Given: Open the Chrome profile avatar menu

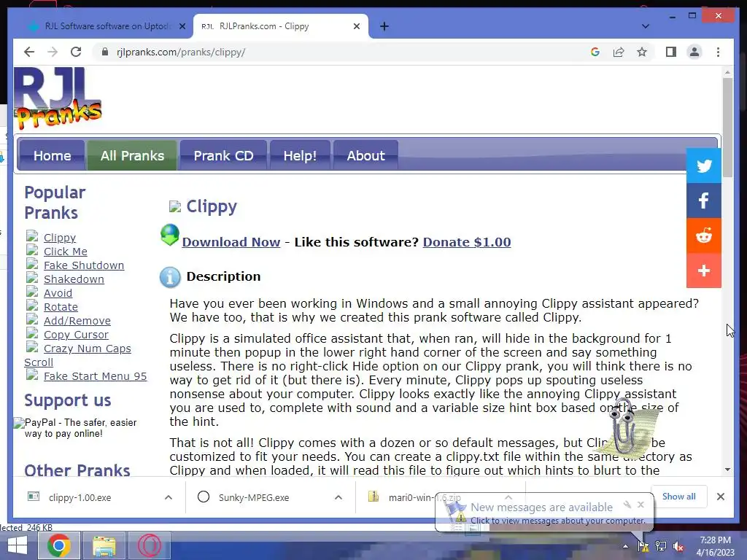Looking at the screenshot, I should [694, 52].
